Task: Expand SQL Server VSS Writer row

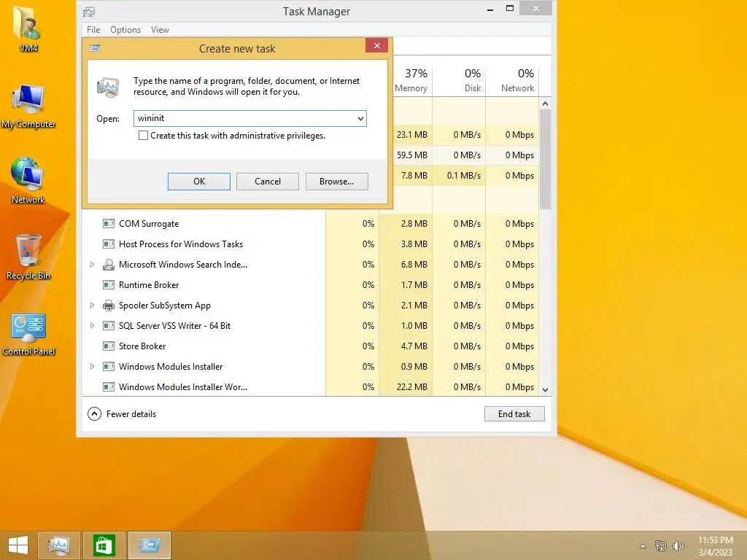Action: [x=93, y=326]
